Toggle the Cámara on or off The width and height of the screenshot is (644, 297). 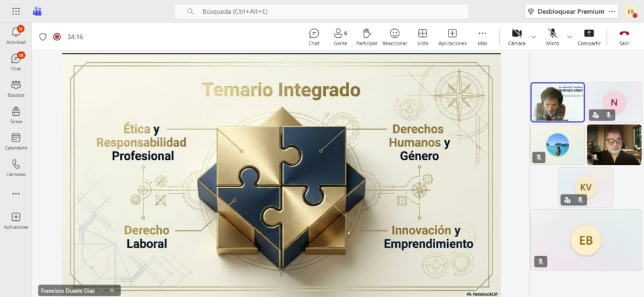click(516, 36)
